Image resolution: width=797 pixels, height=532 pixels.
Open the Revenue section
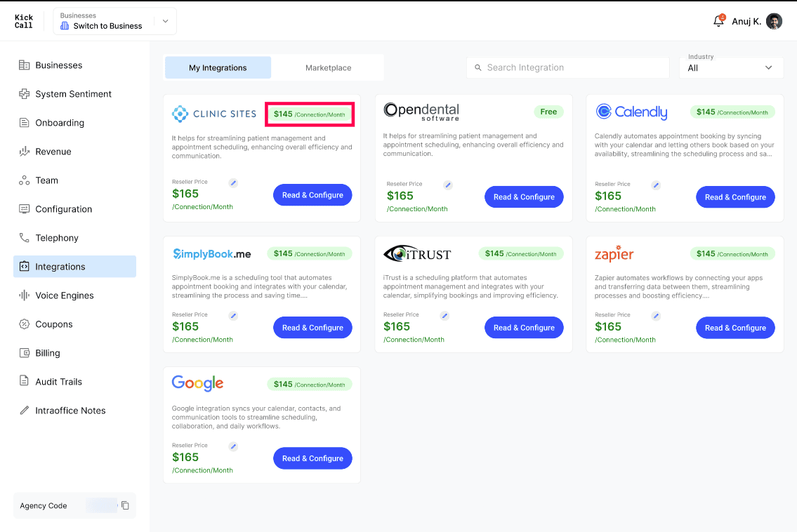(74, 152)
